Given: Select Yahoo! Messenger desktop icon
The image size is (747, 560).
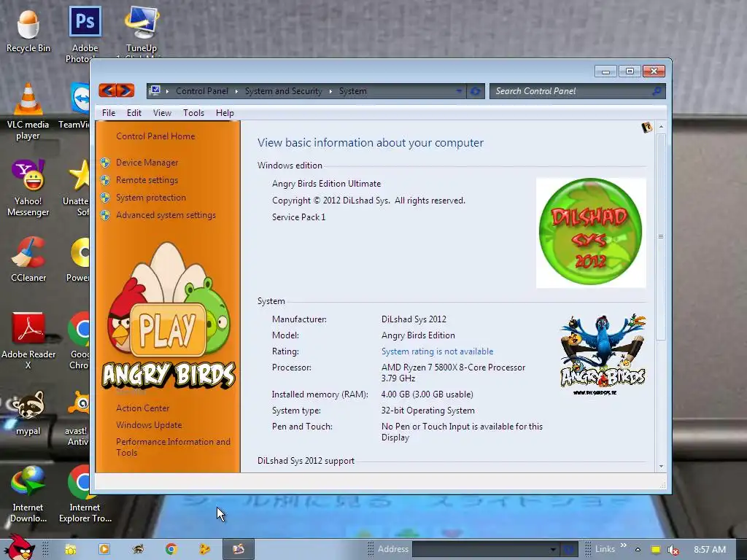Looking at the screenshot, I should [x=28, y=189].
